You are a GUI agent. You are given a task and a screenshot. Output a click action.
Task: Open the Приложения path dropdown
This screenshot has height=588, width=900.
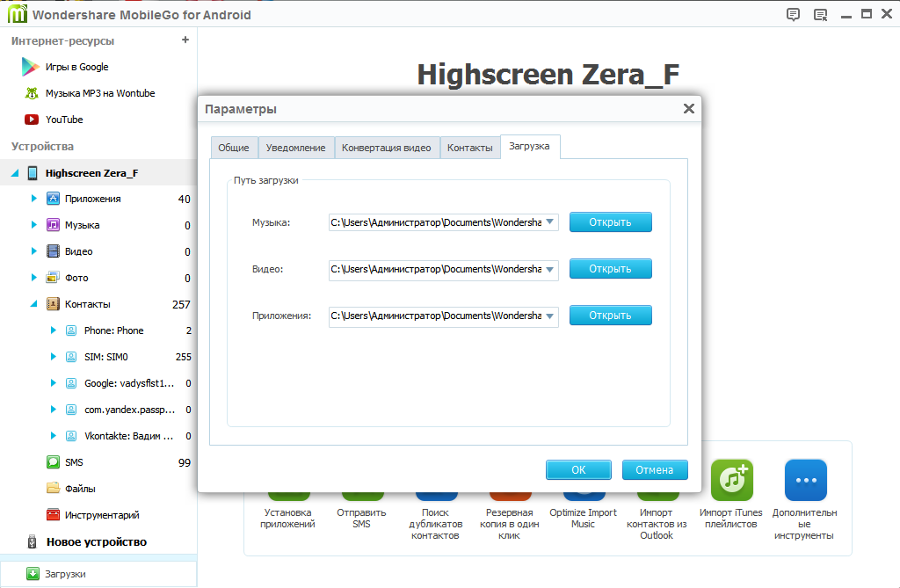click(550, 316)
